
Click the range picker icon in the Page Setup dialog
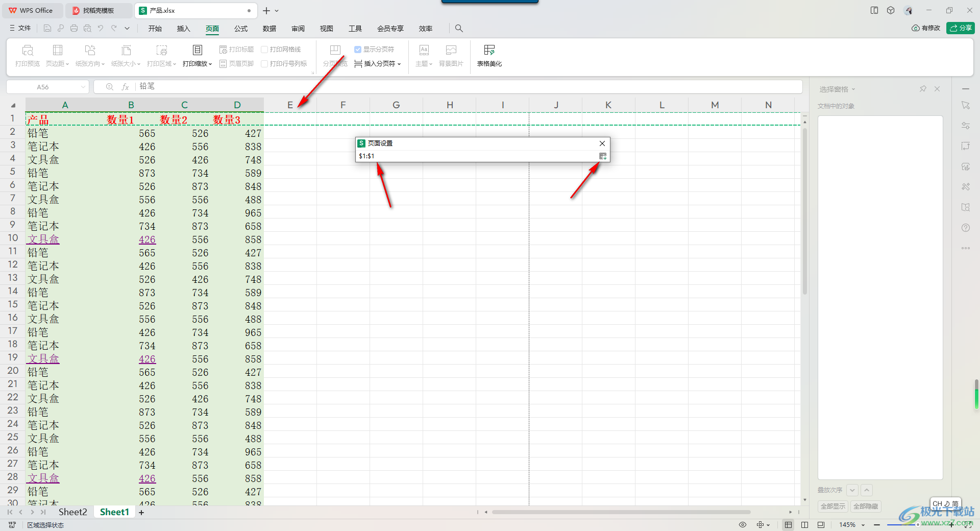(603, 156)
